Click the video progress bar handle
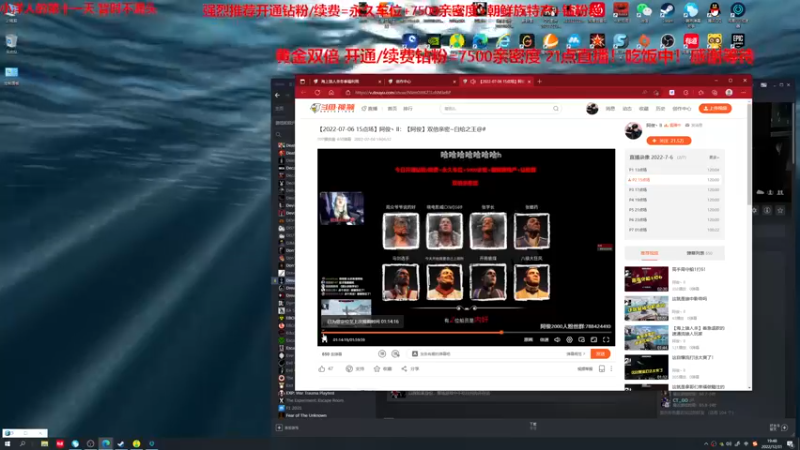800x450 pixels. pyautogui.click(x=502, y=332)
